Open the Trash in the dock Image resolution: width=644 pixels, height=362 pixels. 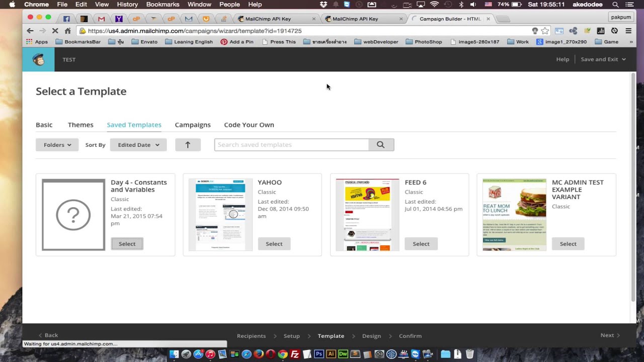pos(469,354)
